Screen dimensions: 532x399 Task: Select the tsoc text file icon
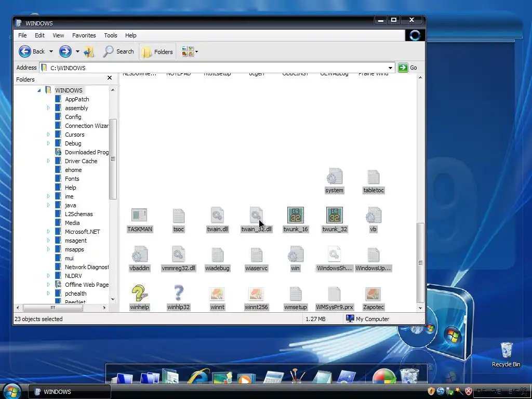pos(179,215)
